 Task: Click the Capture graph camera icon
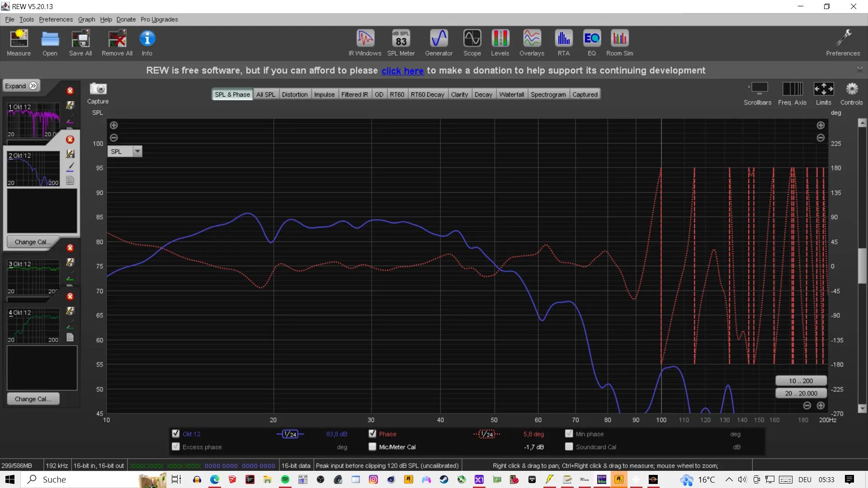(98, 89)
